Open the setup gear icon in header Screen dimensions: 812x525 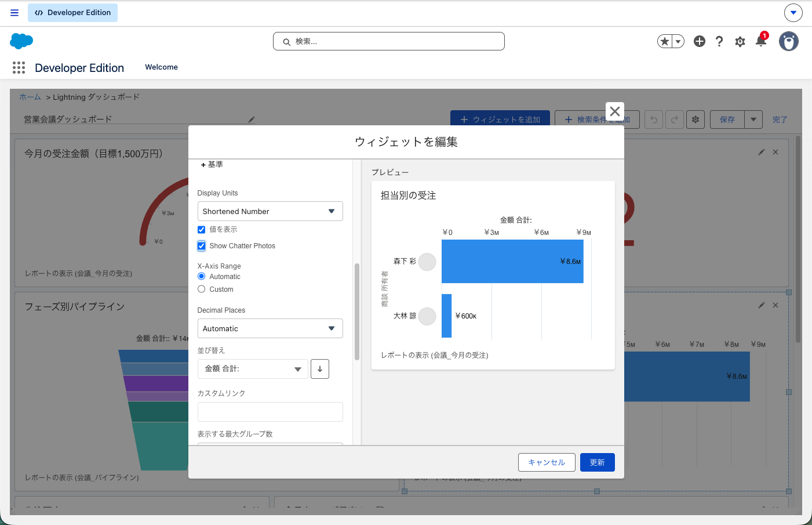click(740, 41)
